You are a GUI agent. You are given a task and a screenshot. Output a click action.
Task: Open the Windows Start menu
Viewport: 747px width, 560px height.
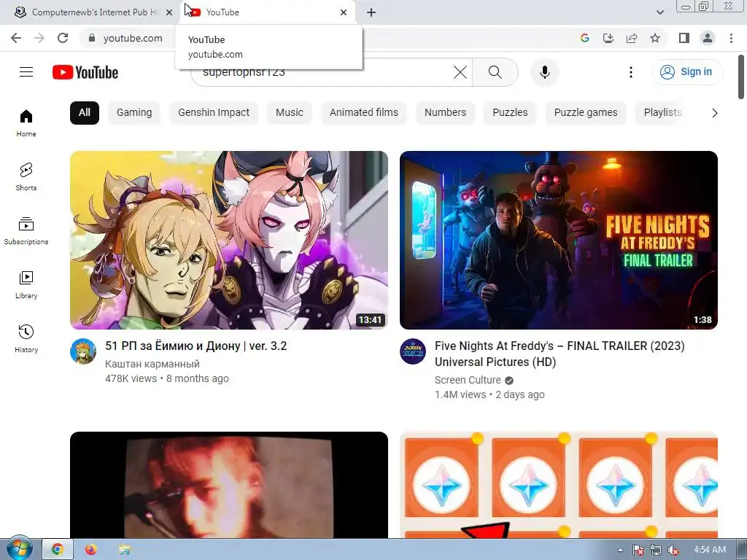pos(20,549)
